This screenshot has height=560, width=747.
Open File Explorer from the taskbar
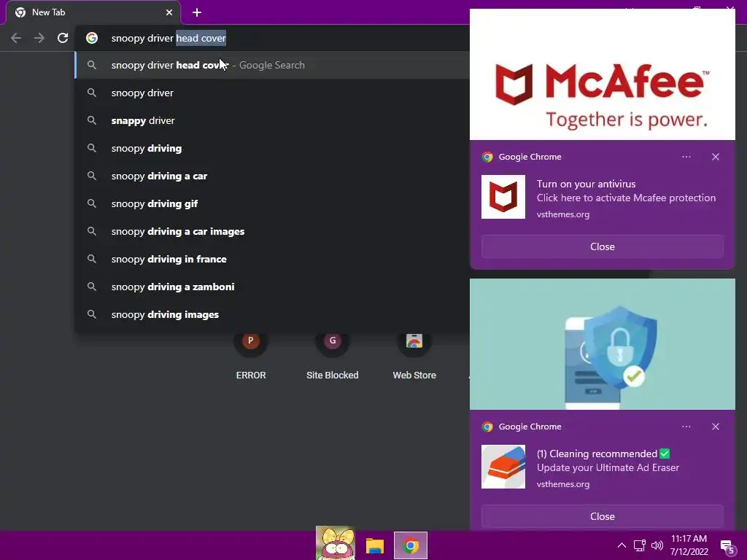[x=374, y=545]
